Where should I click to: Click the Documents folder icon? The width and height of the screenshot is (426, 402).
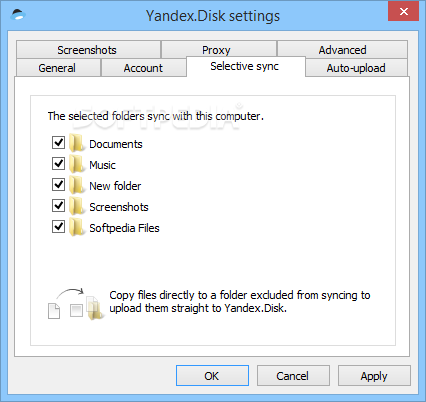pos(77,143)
